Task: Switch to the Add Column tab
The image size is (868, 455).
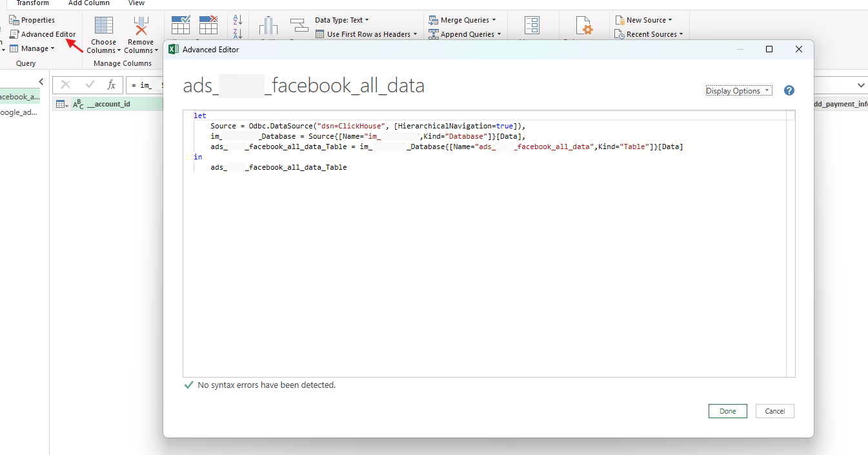Action: (88, 3)
